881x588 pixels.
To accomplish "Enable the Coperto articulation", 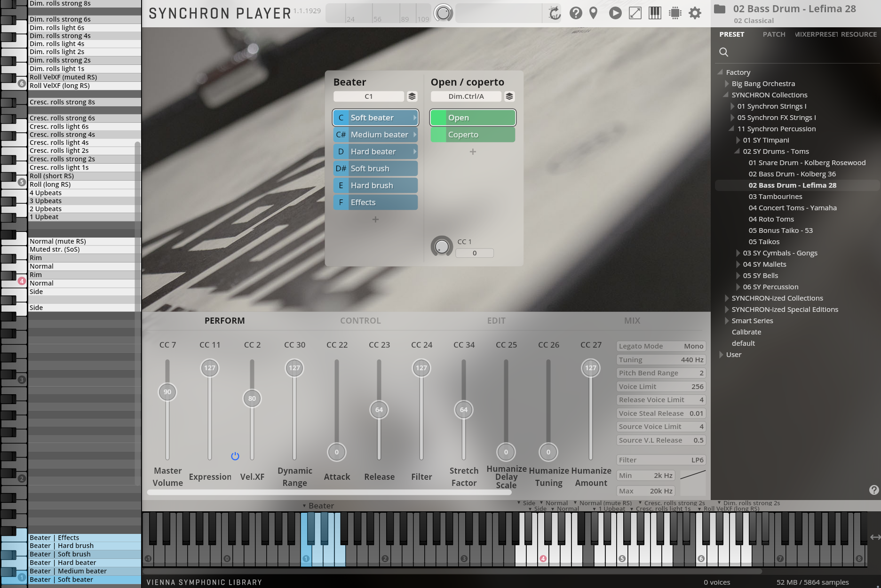I will 472,135.
